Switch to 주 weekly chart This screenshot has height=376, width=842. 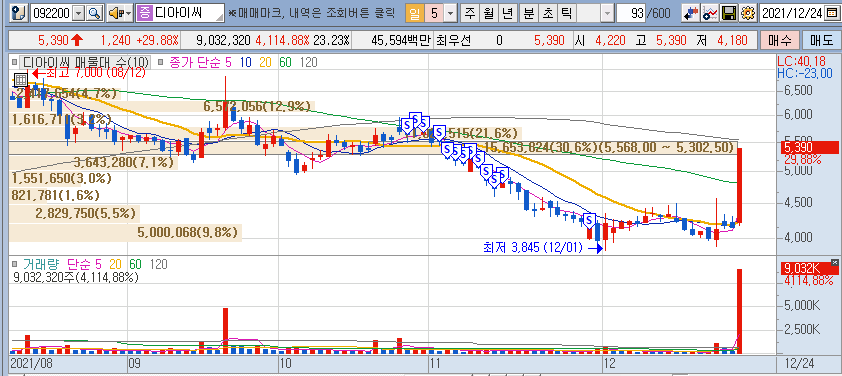point(470,13)
